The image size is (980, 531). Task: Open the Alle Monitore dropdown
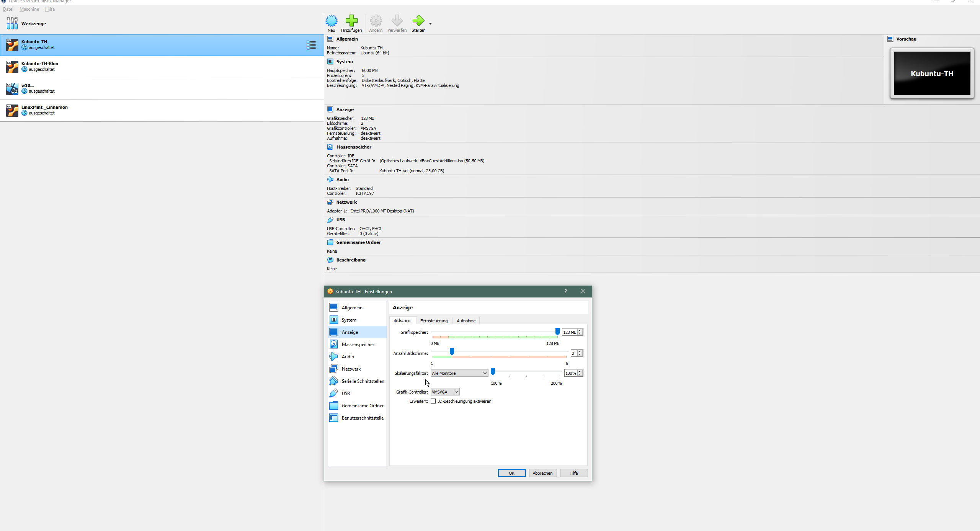tap(459, 373)
